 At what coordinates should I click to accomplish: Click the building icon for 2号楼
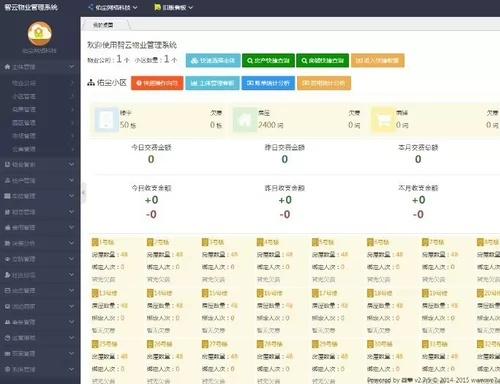tap(150, 242)
